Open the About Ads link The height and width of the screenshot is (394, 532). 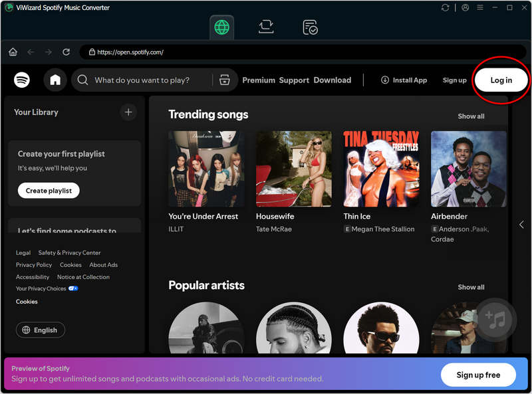coord(104,265)
